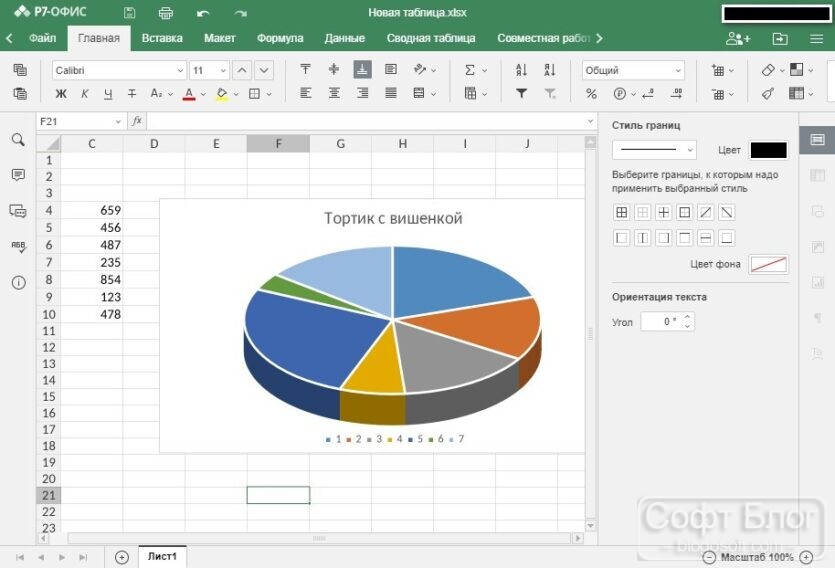Click the print icon in title bar
This screenshot has width=835, height=568.
coord(166,13)
